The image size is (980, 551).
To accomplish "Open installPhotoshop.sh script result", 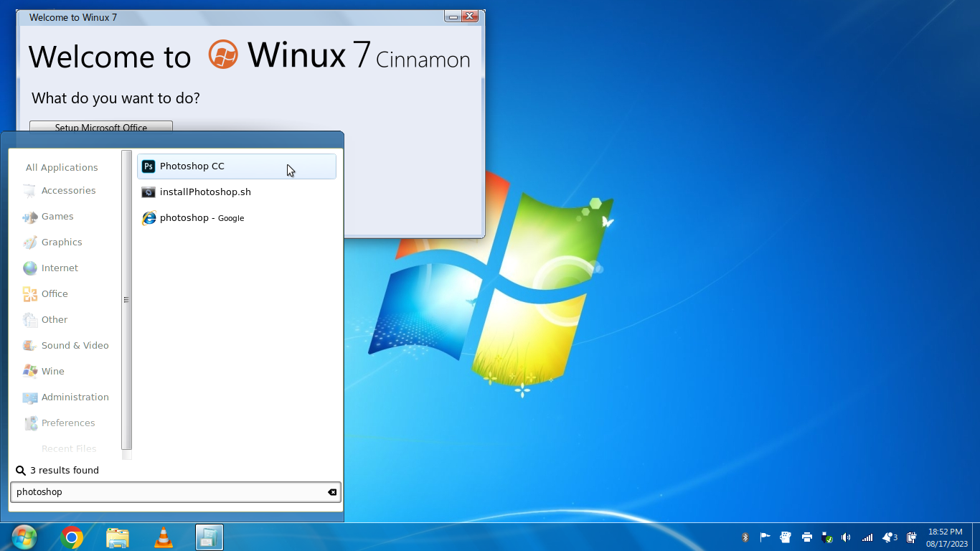I will click(x=236, y=192).
